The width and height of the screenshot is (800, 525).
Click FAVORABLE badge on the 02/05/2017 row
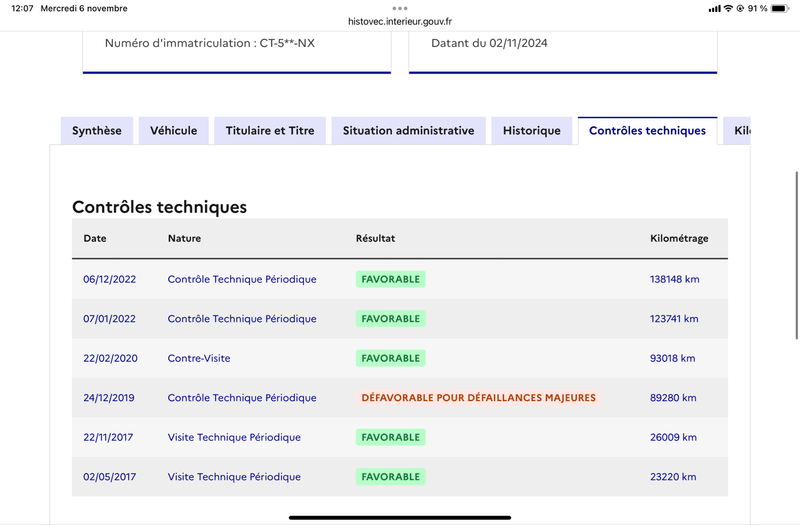pos(391,477)
